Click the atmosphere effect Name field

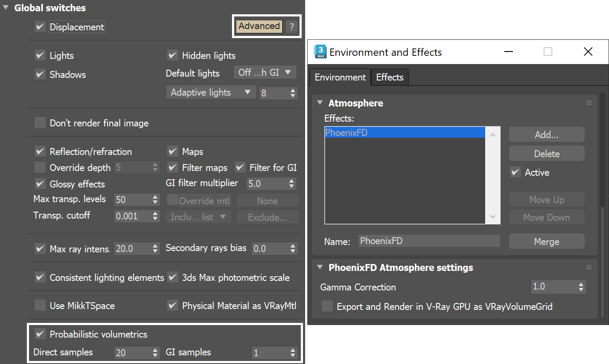point(429,241)
